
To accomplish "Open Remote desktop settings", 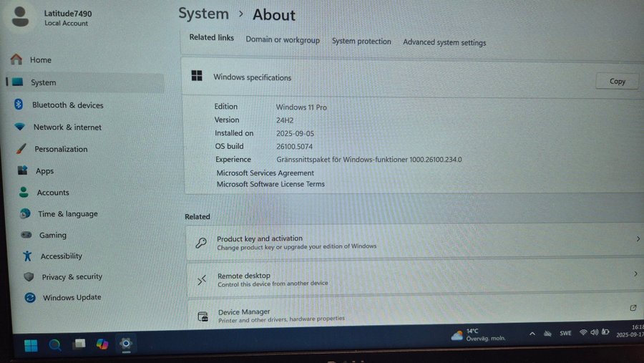I will click(415, 279).
